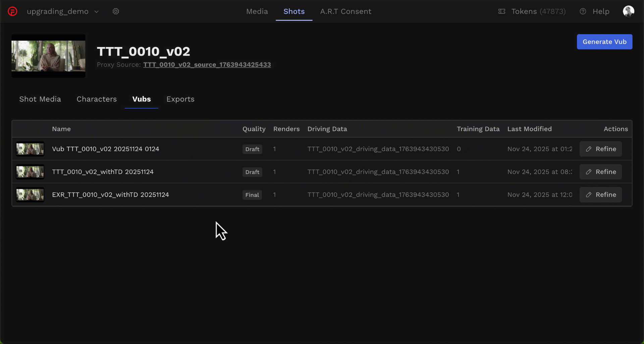This screenshot has height=344, width=644.
Task: Click the Help question mark icon
Action: click(583, 11)
